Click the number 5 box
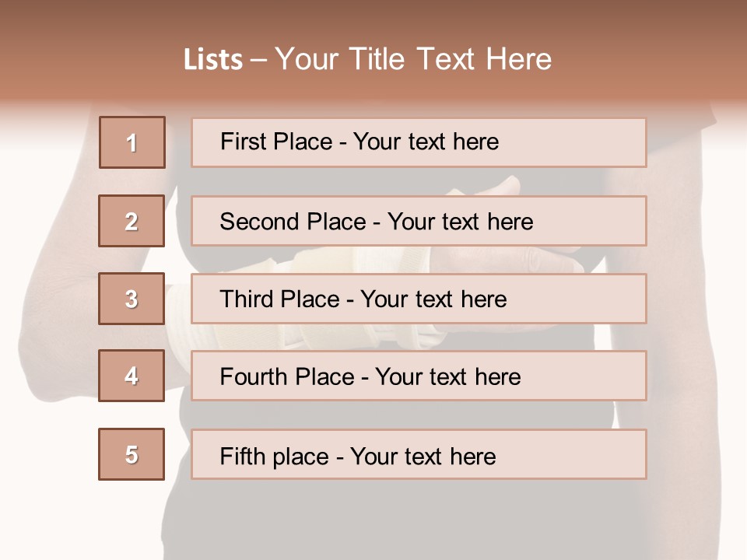This screenshot has width=747, height=560. pos(132,454)
